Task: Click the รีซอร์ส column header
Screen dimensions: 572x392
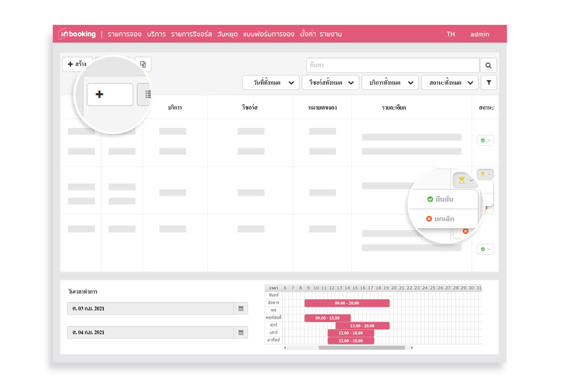Action: click(x=250, y=108)
